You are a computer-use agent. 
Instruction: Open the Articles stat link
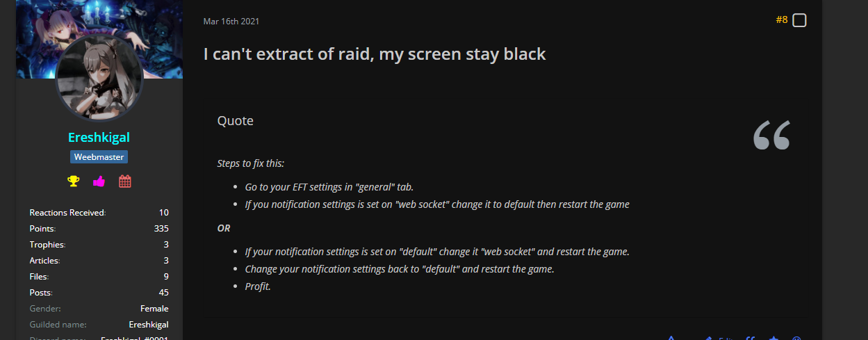(99, 261)
